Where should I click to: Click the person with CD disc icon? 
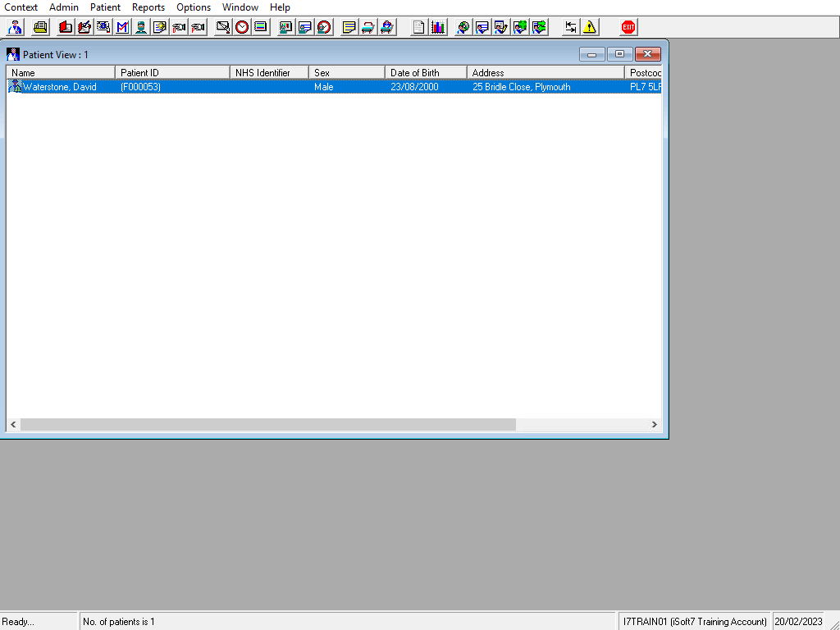click(x=463, y=27)
